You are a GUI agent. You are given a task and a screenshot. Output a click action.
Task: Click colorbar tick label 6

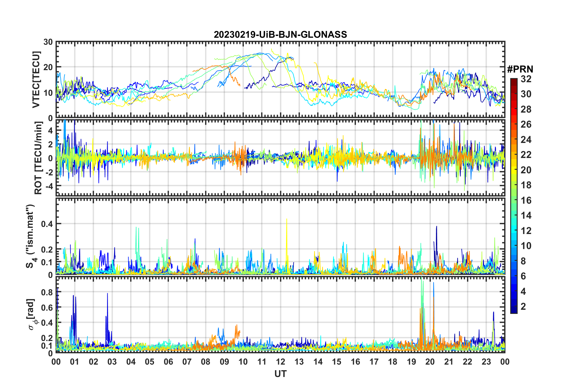pos(523,276)
